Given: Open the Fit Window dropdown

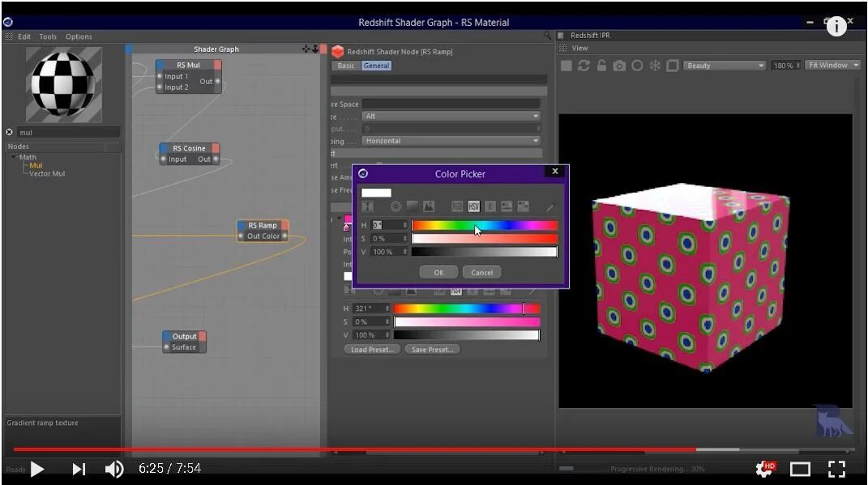Looking at the screenshot, I should 832,66.
